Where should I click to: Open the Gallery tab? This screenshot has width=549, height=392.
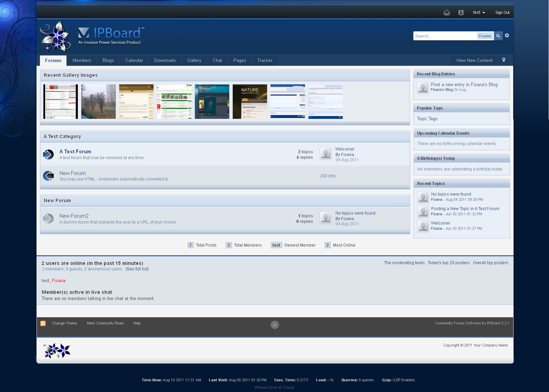click(x=194, y=60)
